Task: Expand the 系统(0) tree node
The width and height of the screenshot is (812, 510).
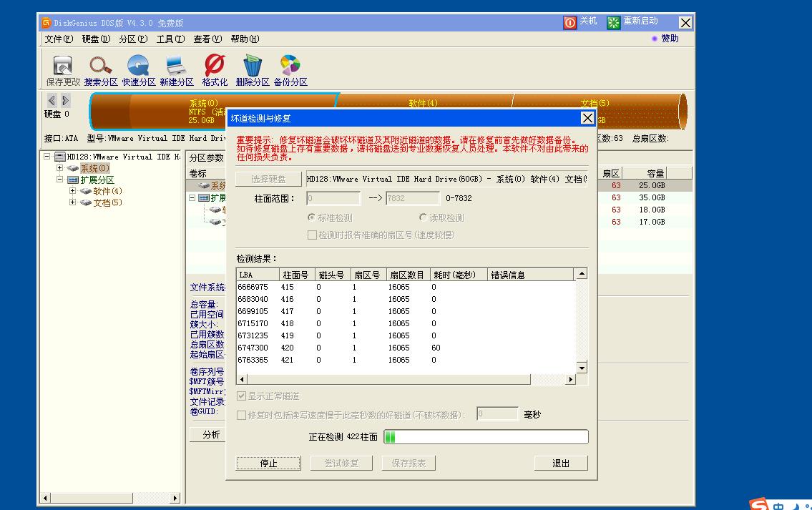Action: pyautogui.click(x=59, y=168)
